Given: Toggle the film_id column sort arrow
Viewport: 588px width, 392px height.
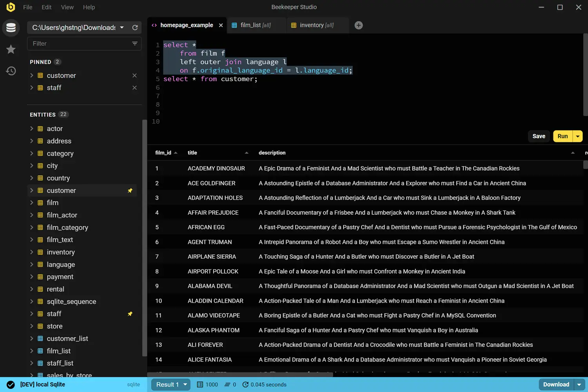Looking at the screenshot, I should 176,152.
